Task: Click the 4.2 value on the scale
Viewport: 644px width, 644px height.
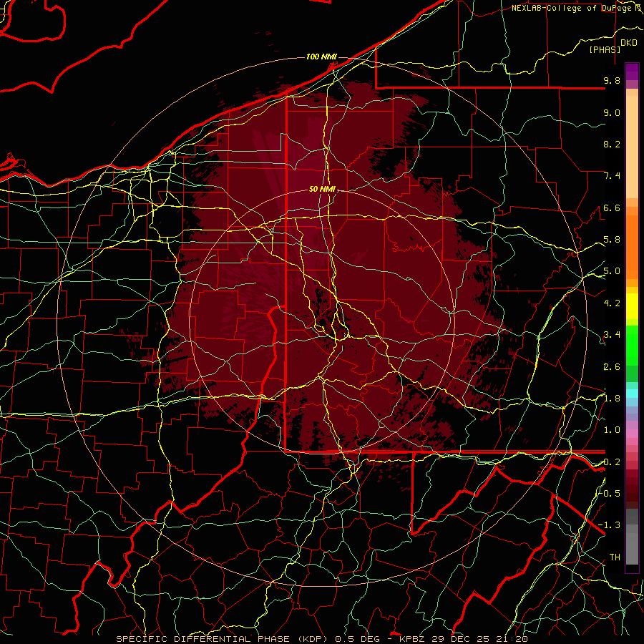Action: point(612,303)
